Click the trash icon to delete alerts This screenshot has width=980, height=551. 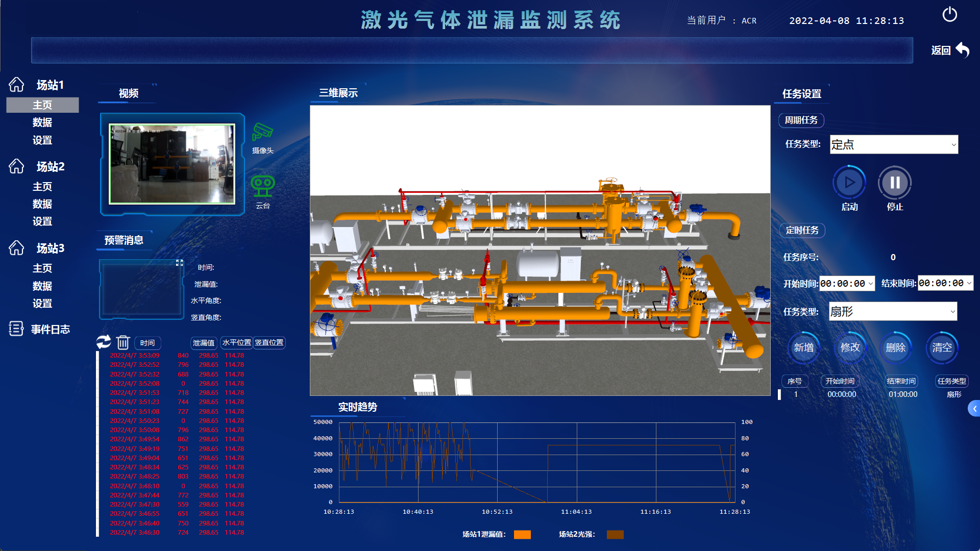click(123, 342)
